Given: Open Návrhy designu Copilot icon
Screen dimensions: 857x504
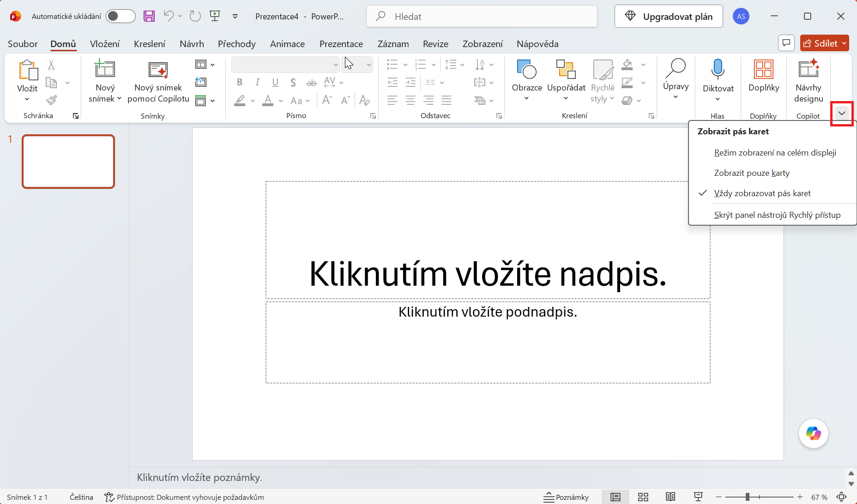Looking at the screenshot, I should pos(809,69).
